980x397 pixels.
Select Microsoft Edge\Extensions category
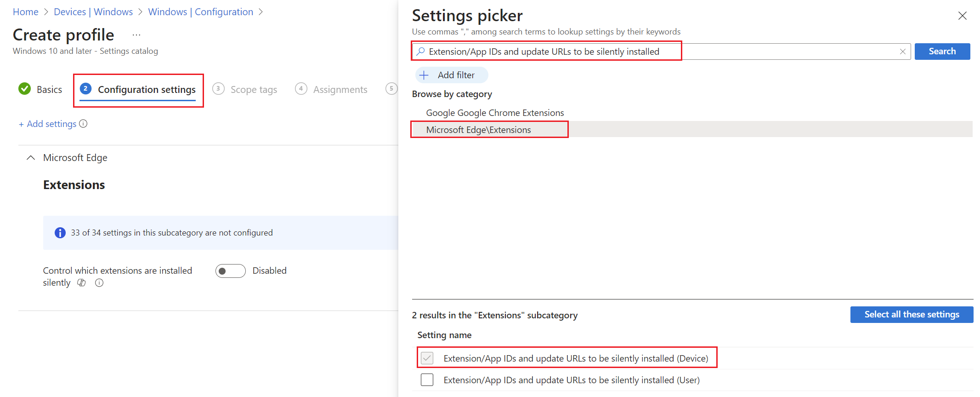[x=478, y=130]
